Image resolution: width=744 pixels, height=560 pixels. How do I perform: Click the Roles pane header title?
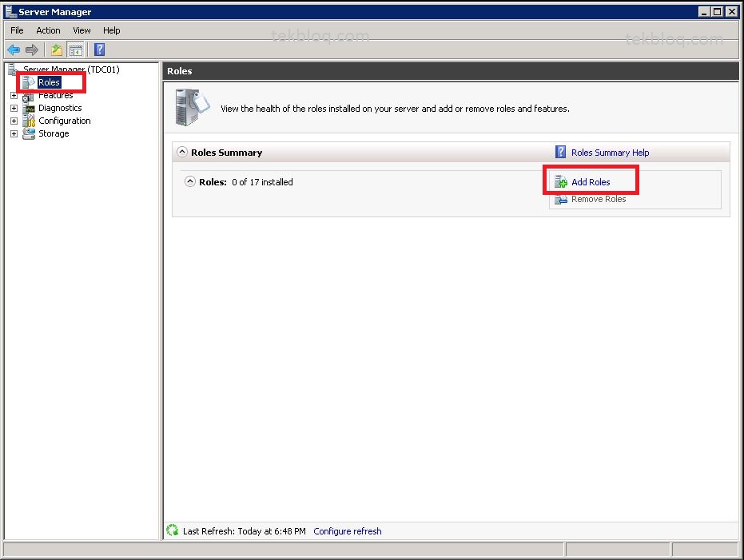coord(179,71)
